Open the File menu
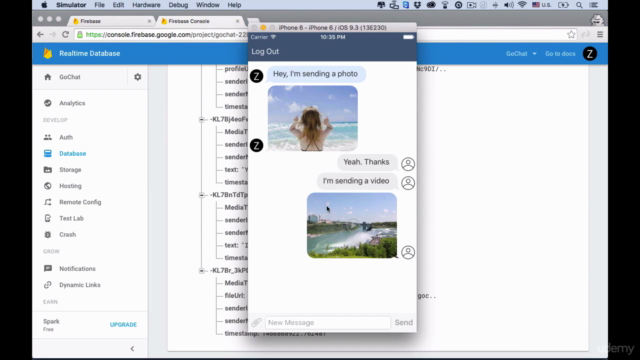The width and height of the screenshot is (640, 360). point(99,5)
